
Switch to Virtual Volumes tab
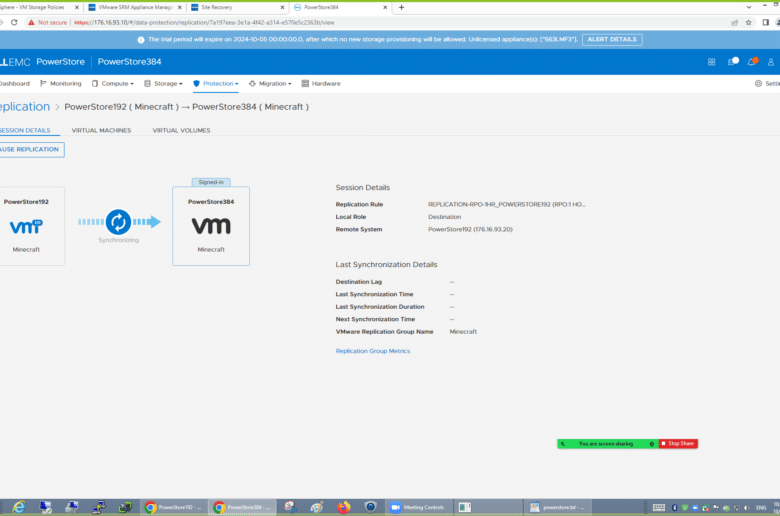(x=181, y=130)
